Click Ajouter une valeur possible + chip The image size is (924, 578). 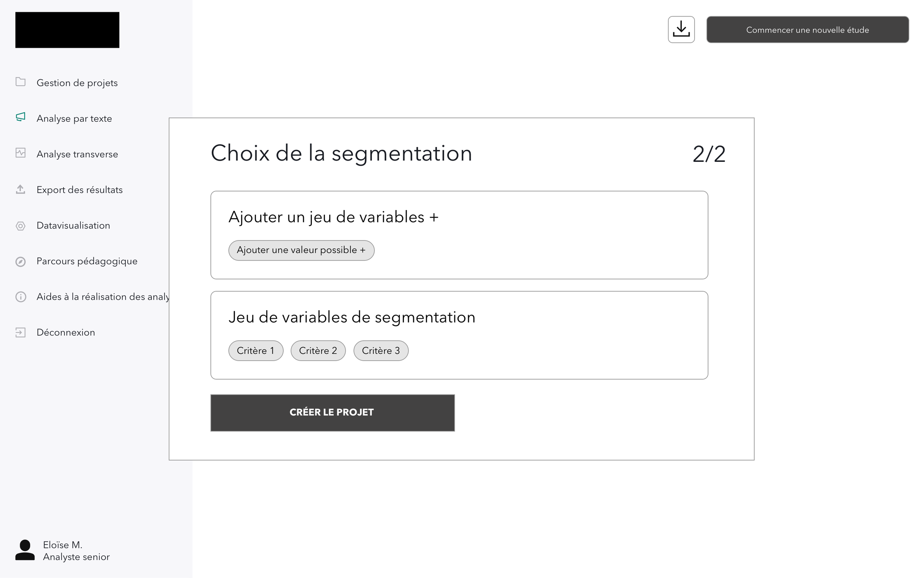click(x=301, y=250)
